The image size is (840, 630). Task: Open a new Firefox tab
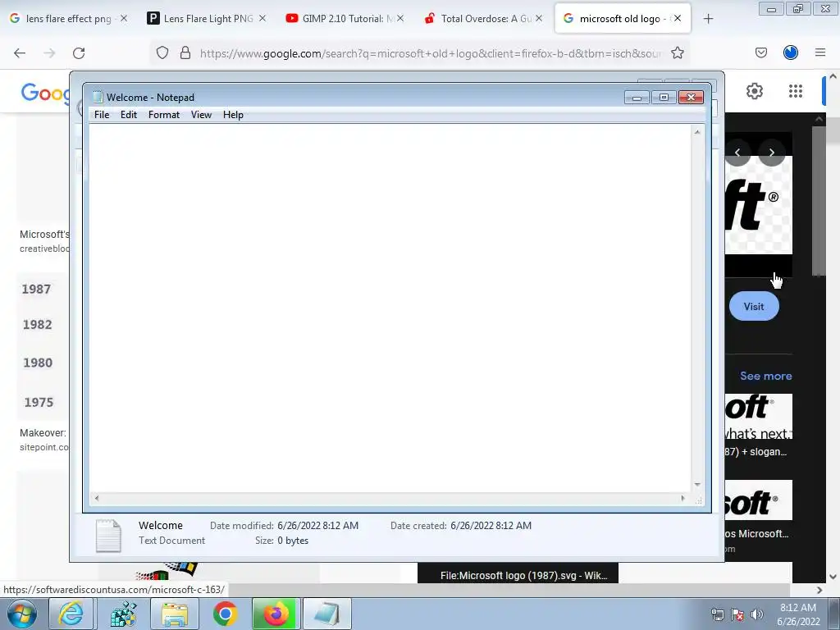coord(708,19)
